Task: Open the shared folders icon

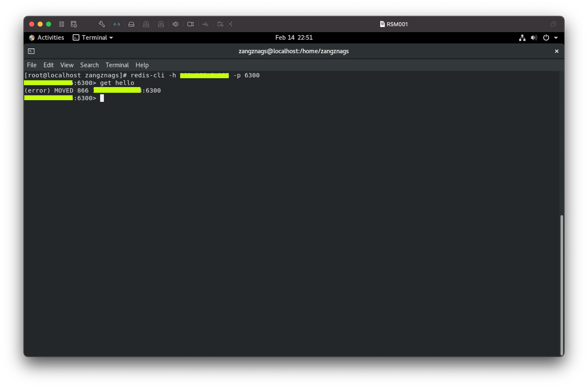Action: point(220,24)
